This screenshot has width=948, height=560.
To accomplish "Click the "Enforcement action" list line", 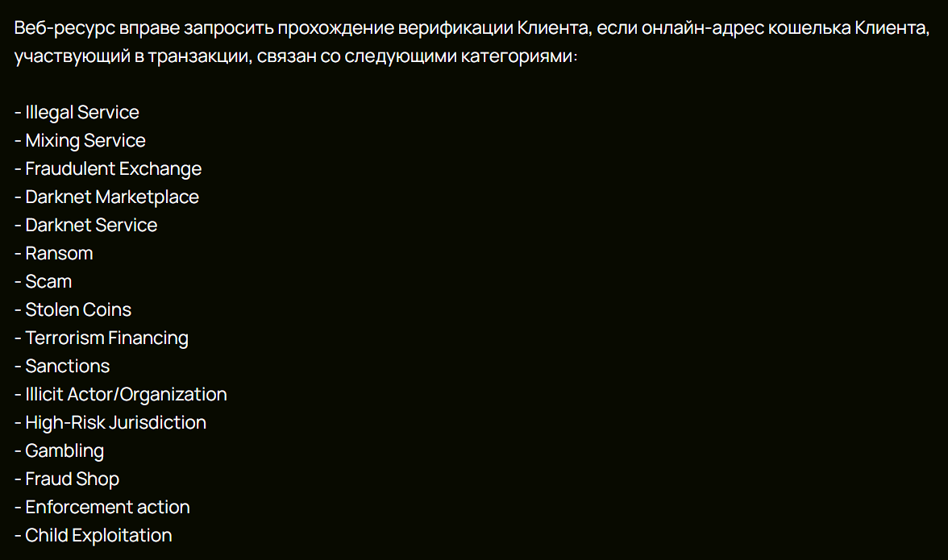I will [107, 508].
